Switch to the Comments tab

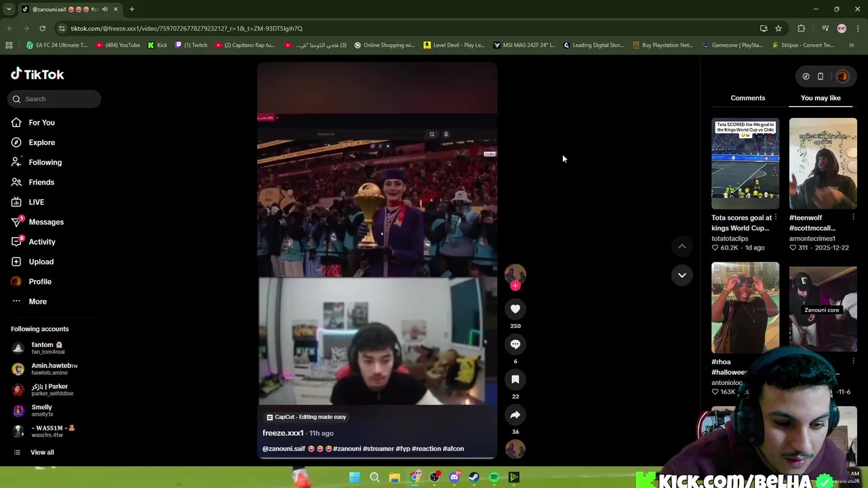[x=748, y=98]
